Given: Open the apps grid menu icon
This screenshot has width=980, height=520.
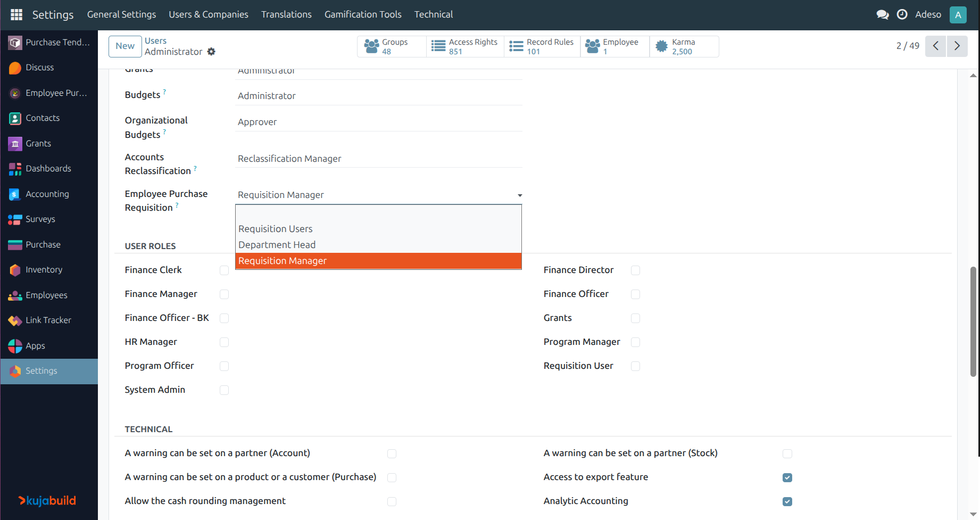Looking at the screenshot, I should point(16,14).
